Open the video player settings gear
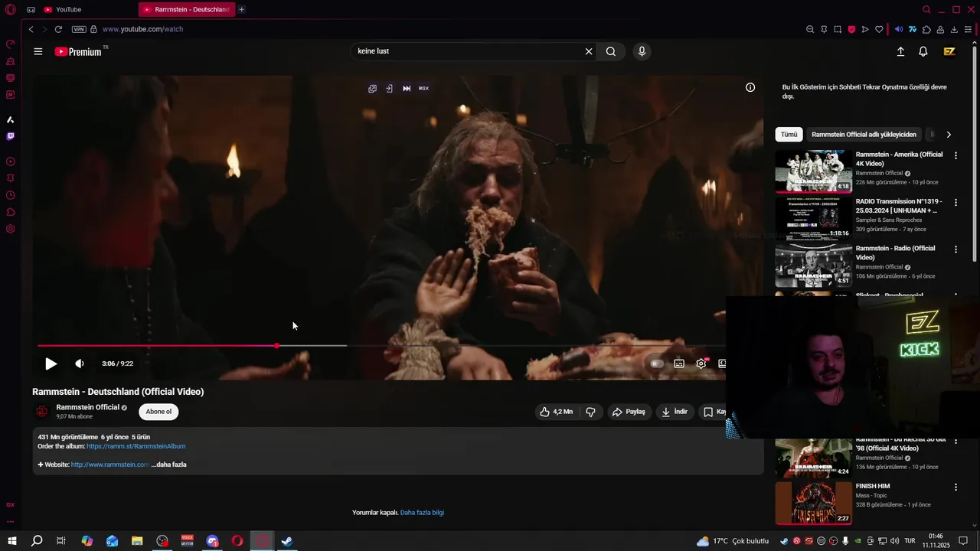Screen dimensions: 980x551 [701, 364]
